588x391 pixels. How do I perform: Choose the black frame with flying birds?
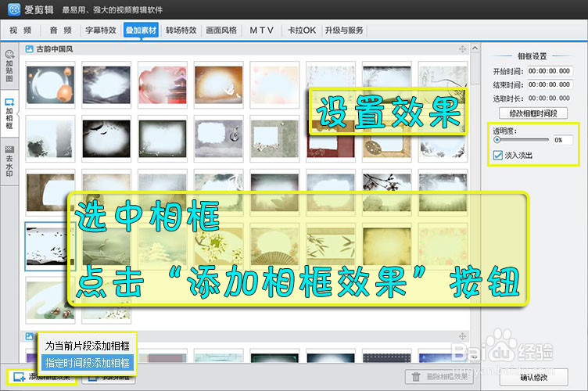point(106,138)
